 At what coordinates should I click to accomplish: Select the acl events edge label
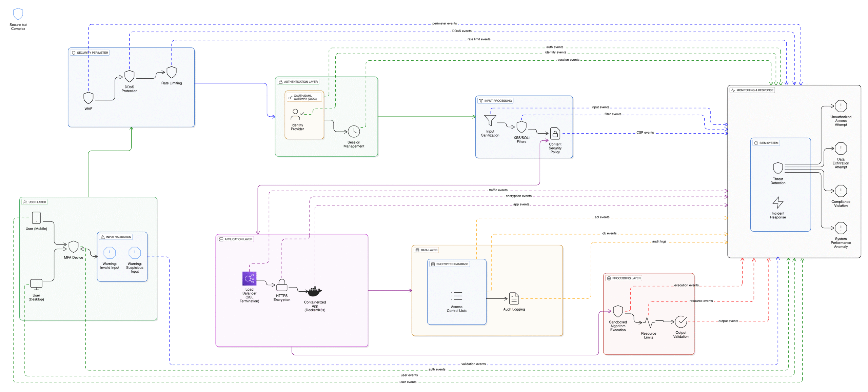click(x=601, y=217)
